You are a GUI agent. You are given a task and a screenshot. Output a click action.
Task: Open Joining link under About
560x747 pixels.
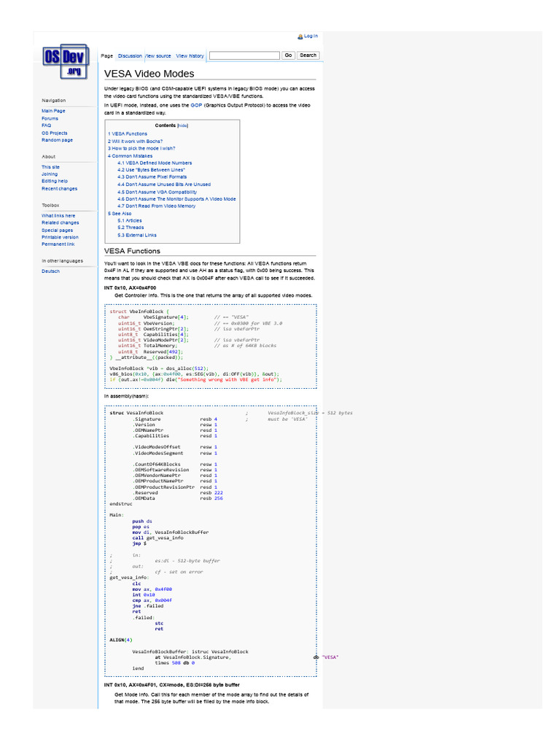coord(50,174)
